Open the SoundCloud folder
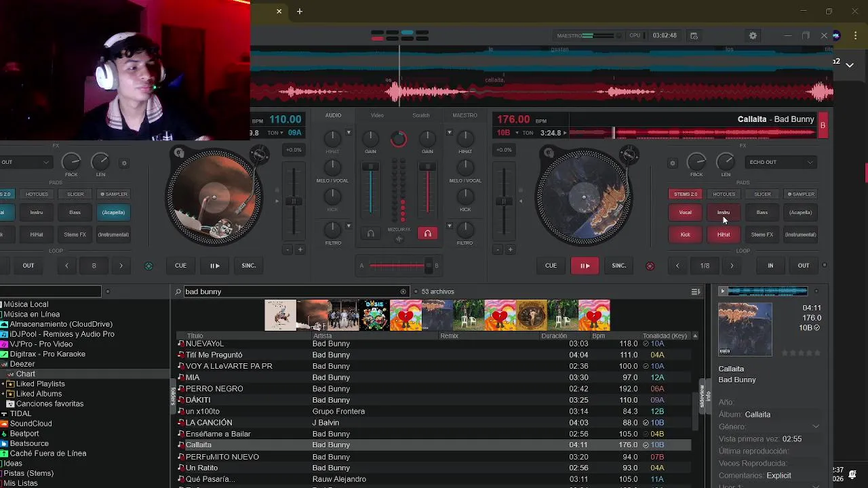Image resolution: width=868 pixels, height=488 pixels. pyautogui.click(x=31, y=424)
